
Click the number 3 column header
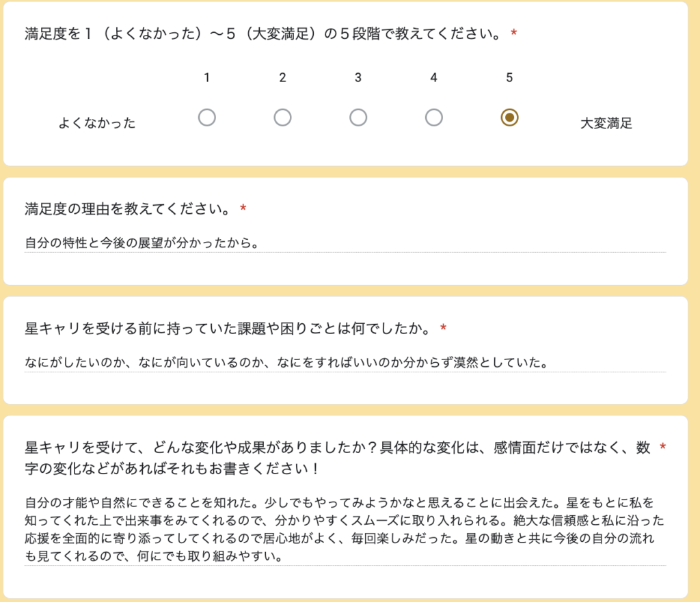(x=358, y=78)
